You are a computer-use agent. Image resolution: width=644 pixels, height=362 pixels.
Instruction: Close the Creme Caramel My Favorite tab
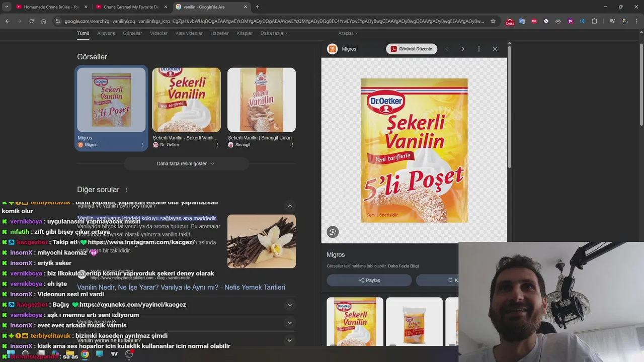pos(166,7)
